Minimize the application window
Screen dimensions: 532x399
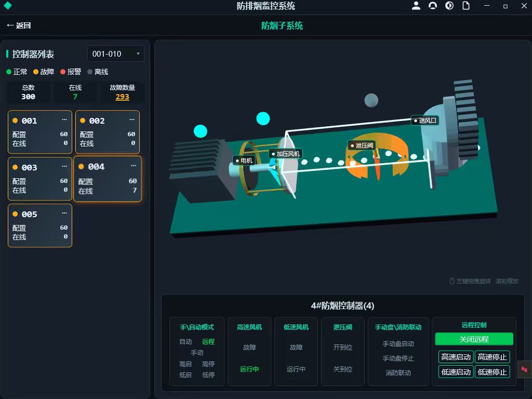click(x=487, y=6)
